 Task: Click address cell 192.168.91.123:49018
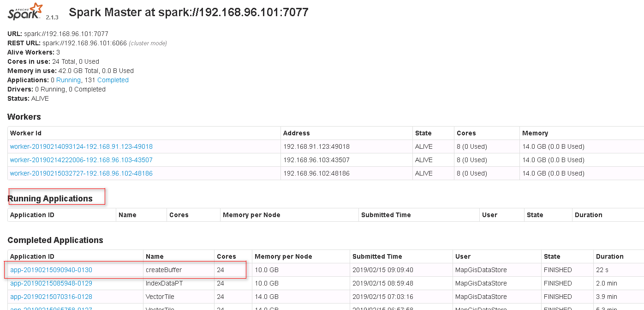coord(316,146)
